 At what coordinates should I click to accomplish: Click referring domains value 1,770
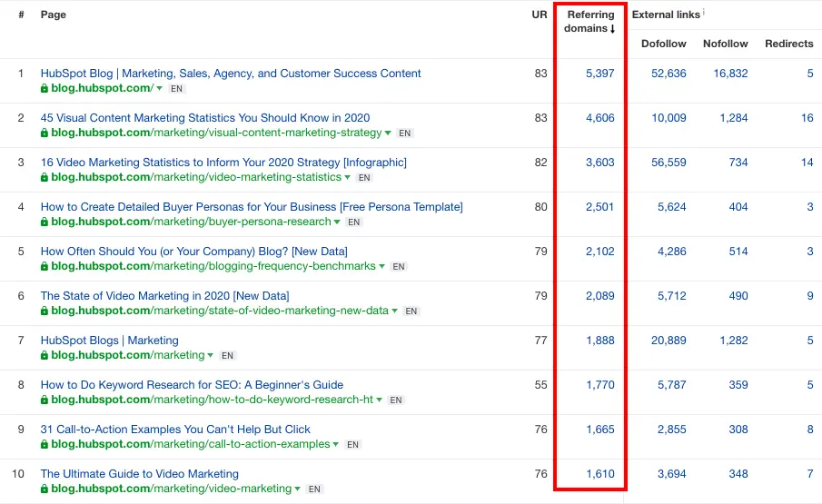599,385
